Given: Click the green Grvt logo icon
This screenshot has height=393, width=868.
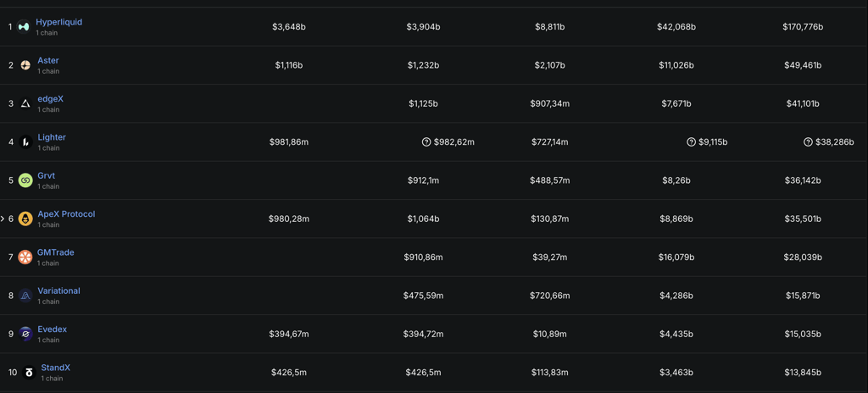Looking at the screenshot, I should click(25, 180).
